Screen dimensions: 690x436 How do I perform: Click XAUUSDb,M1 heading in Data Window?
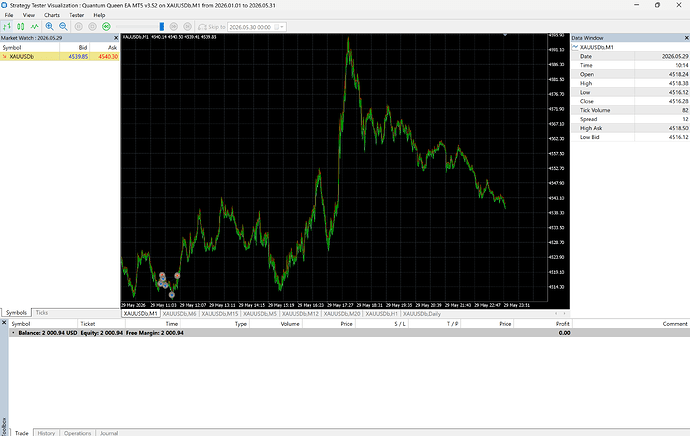point(596,47)
